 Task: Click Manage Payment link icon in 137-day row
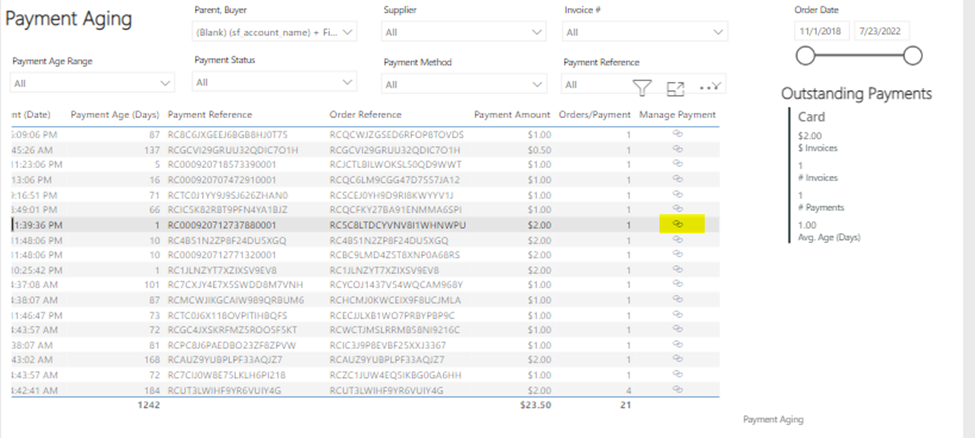coord(677,149)
